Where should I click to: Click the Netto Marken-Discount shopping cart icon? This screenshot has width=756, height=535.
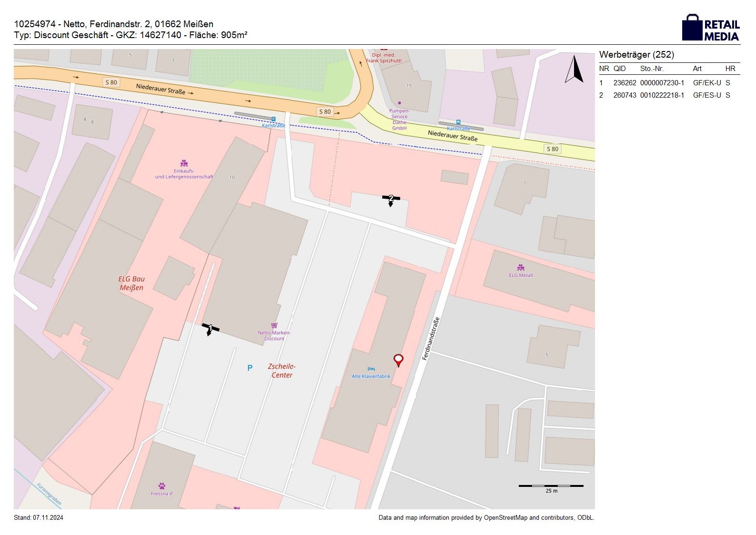[x=274, y=326]
